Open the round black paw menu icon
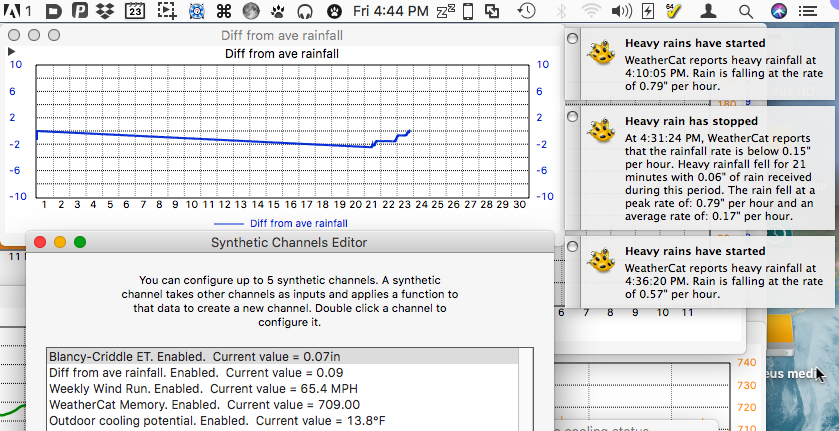 pos(334,10)
